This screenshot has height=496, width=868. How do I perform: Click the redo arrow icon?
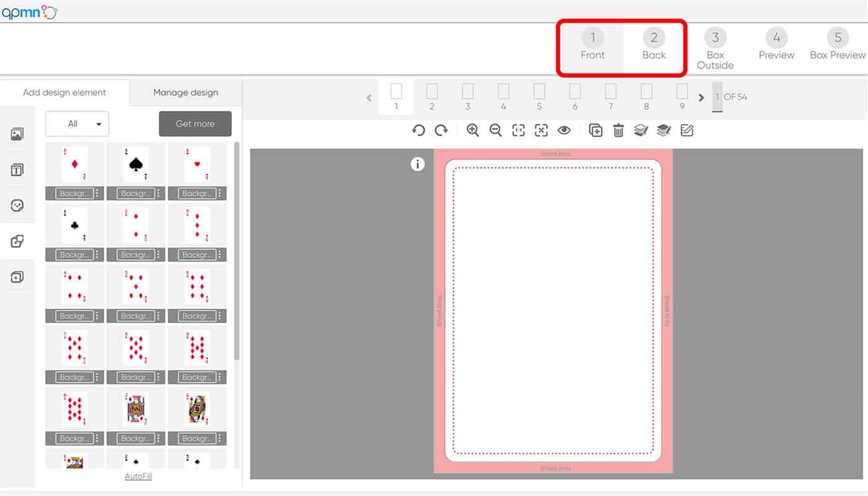tap(441, 130)
